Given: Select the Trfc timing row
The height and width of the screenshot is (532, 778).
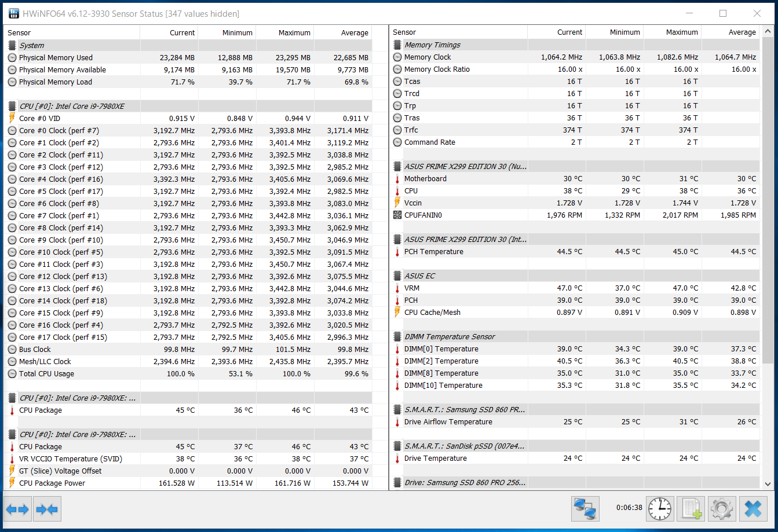Looking at the screenshot, I should tap(575, 130).
